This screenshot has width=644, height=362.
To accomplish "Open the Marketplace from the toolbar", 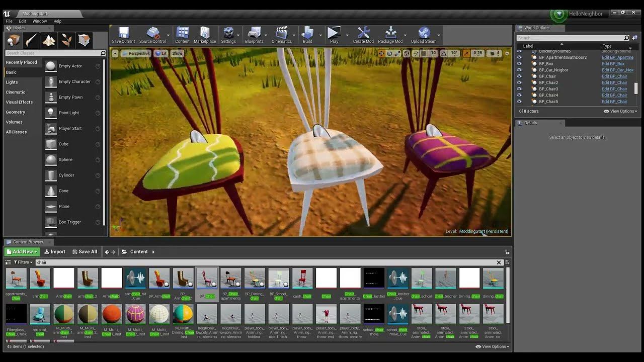I will pos(205,34).
